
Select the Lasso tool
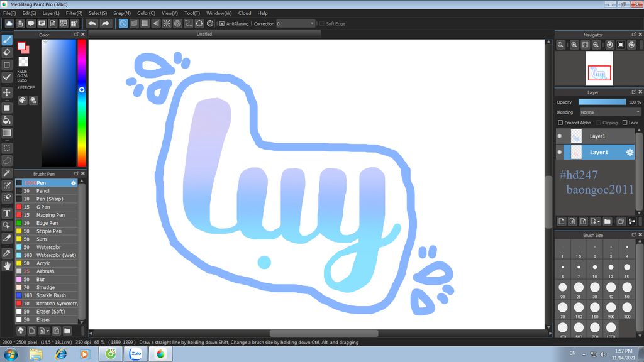coord(7,160)
